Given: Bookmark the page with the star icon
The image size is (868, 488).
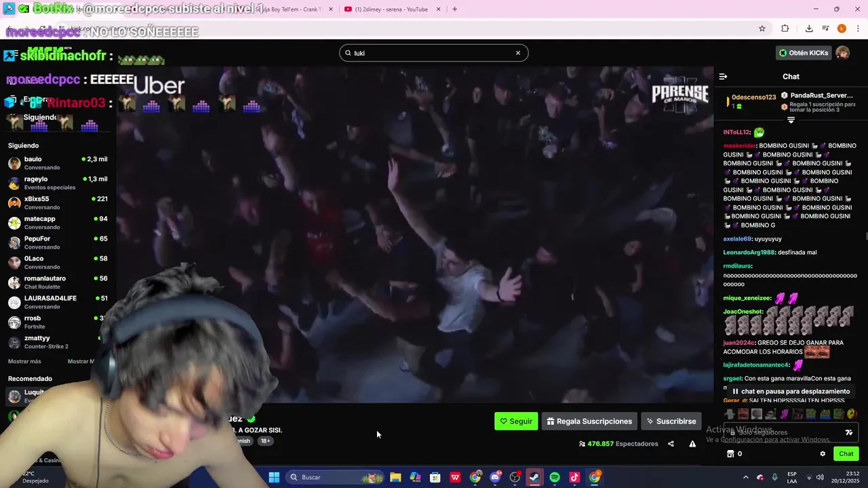Looking at the screenshot, I should tap(762, 28).
